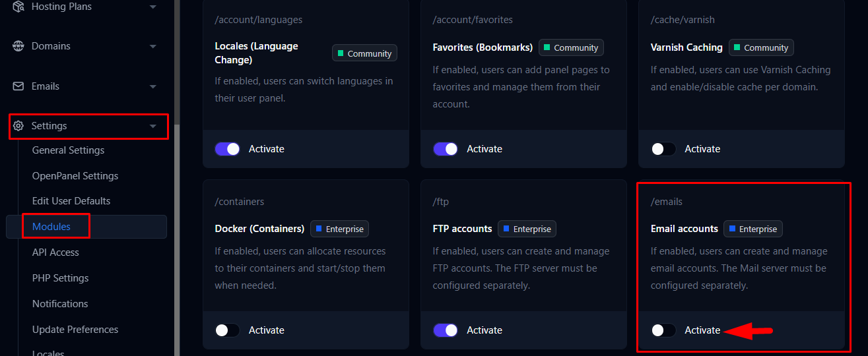
Task: Open PHP Settings link
Action: [60, 278]
